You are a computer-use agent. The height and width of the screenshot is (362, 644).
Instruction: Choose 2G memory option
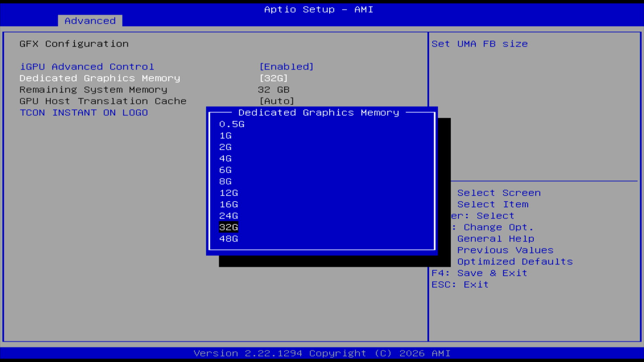coord(225,147)
